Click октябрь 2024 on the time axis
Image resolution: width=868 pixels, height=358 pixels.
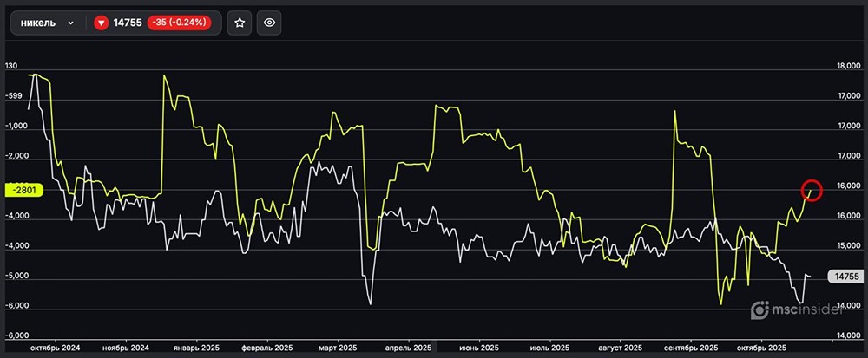[54, 347]
